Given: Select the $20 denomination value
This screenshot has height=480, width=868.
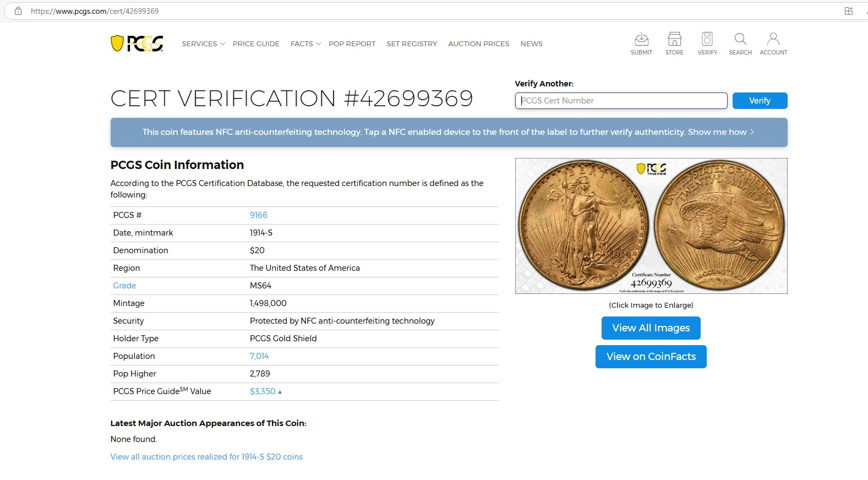Looking at the screenshot, I should click(x=257, y=250).
